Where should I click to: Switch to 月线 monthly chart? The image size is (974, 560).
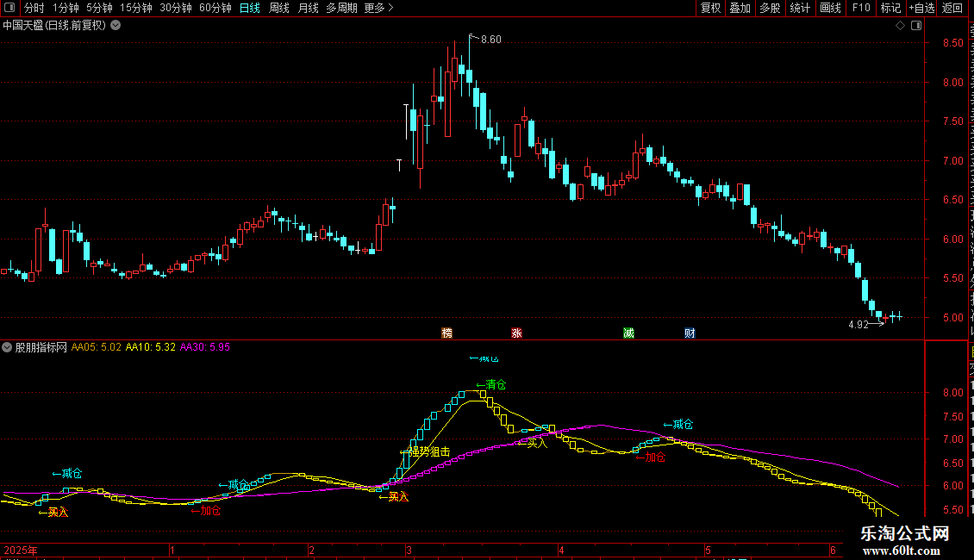308,8
